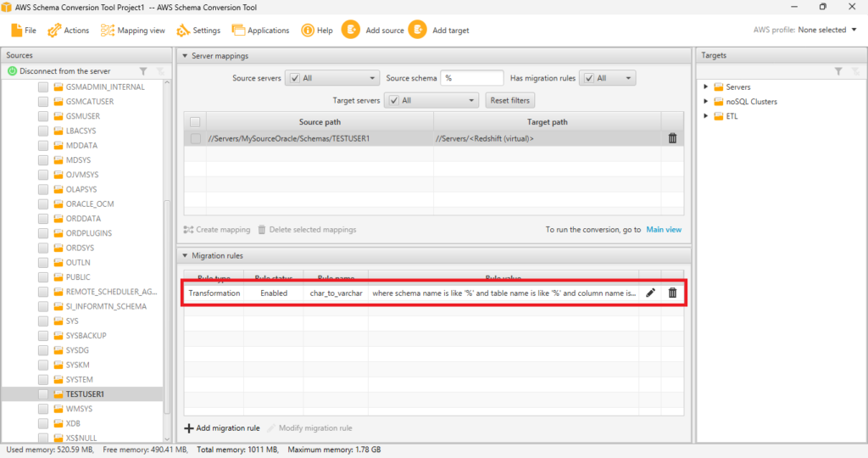Select the TESTUSER1 mapping row checkbox
Screen dimensions: 868x458
195,138
